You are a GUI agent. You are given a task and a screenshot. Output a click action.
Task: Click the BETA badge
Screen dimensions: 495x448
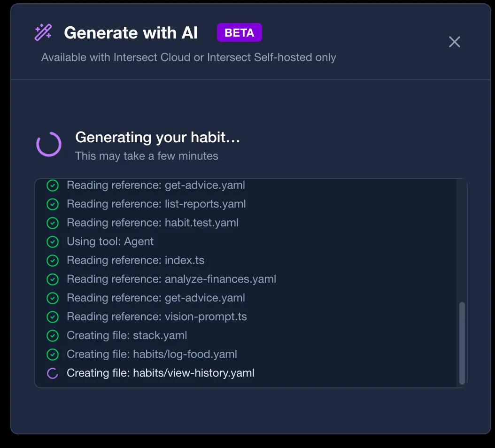(239, 32)
